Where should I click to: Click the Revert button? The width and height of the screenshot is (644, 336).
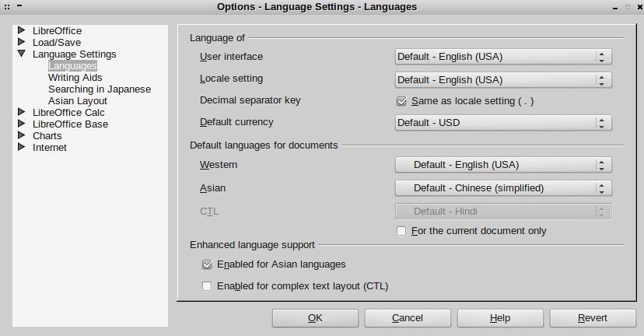[593, 318]
